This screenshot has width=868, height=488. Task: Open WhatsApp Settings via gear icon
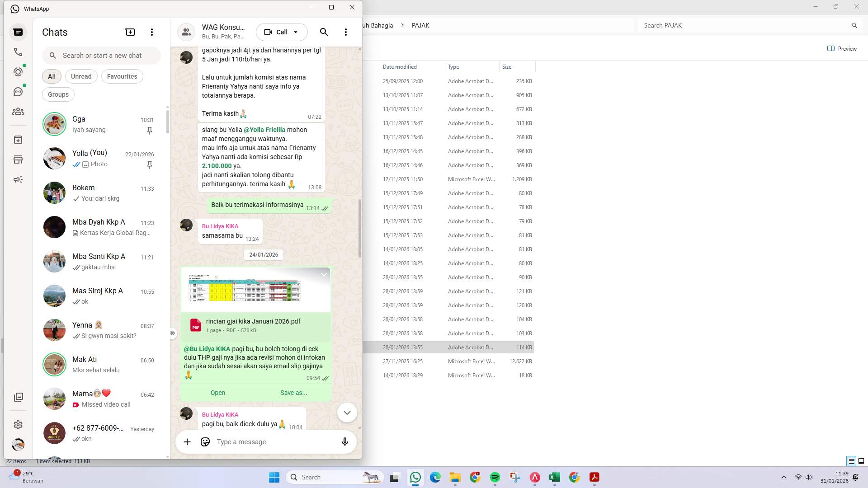[x=18, y=425]
